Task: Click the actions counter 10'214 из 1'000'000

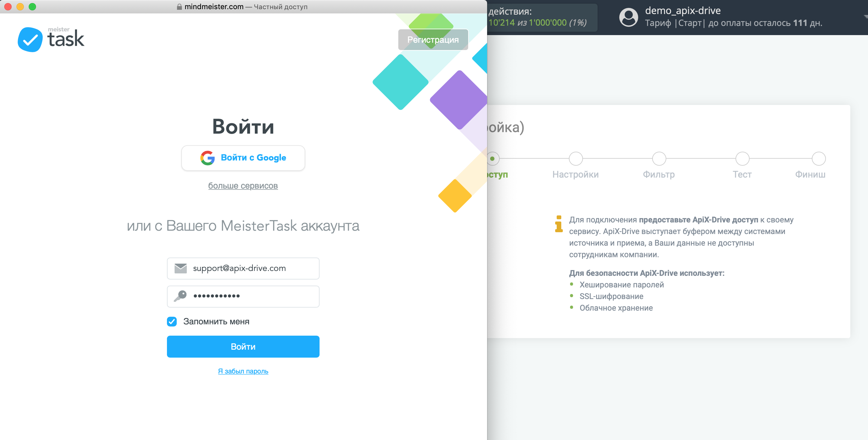Action: 538,23
